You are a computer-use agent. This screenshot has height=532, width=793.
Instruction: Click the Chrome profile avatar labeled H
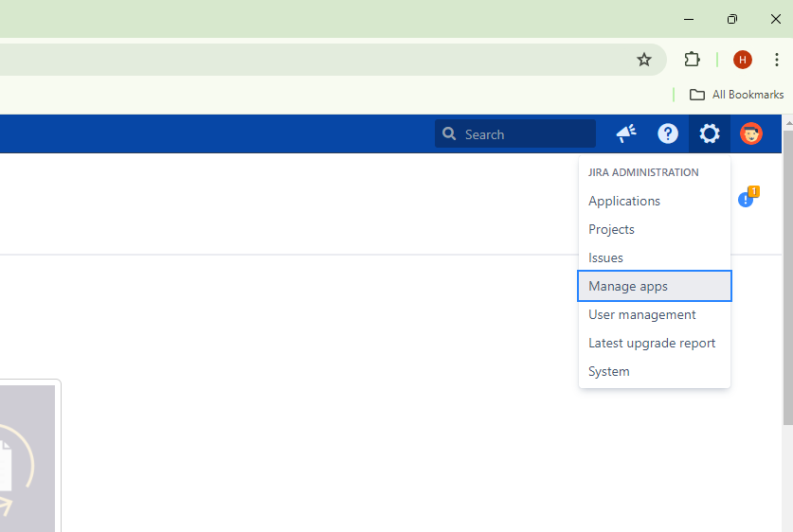point(742,60)
